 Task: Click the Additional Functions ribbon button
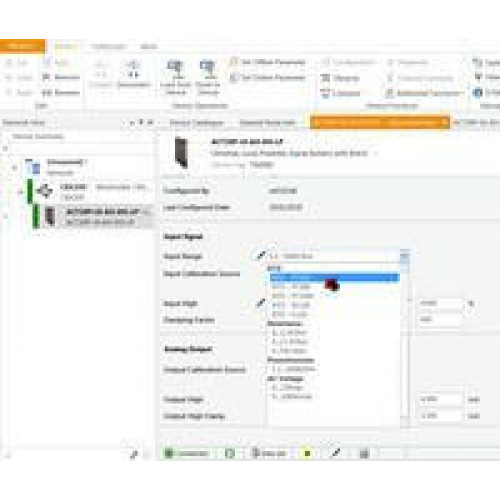click(424, 93)
